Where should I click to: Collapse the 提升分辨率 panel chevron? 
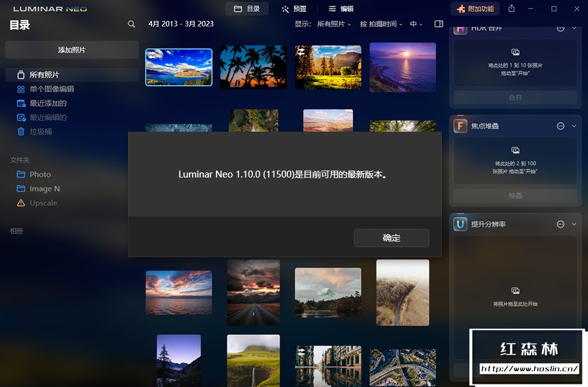[x=574, y=224]
